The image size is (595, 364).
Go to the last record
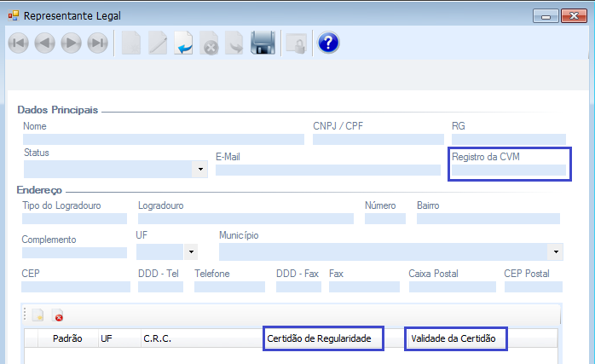point(98,43)
